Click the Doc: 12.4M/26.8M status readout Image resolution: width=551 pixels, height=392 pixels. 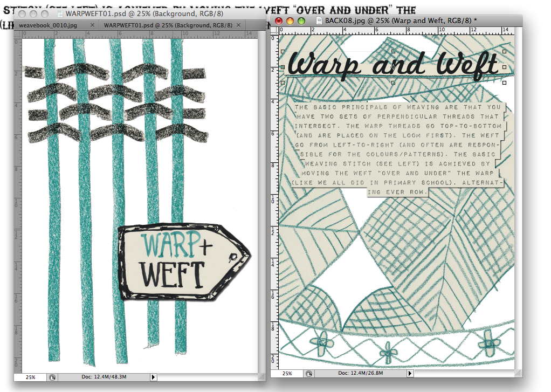361,373
